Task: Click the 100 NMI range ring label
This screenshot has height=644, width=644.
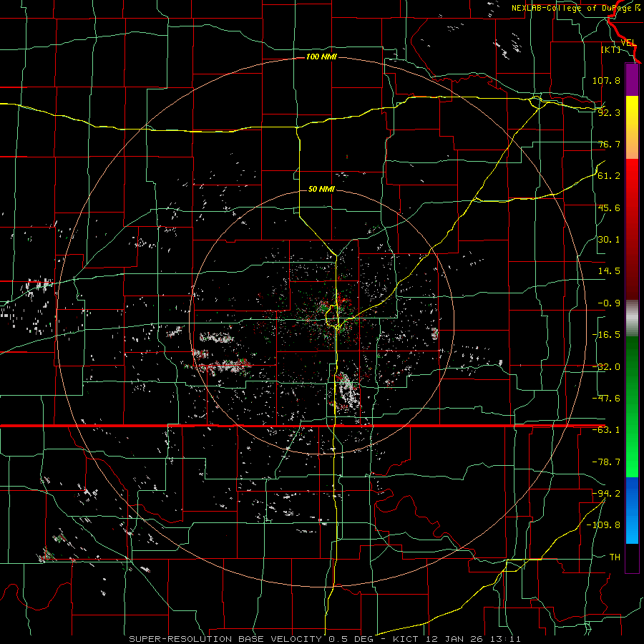Action: (321, 57)
